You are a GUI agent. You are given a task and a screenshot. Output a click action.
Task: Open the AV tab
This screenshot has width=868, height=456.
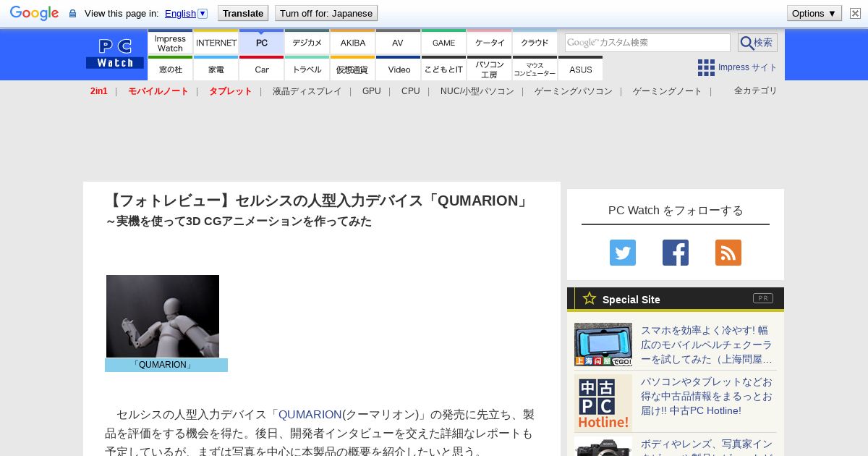[398, 42]
